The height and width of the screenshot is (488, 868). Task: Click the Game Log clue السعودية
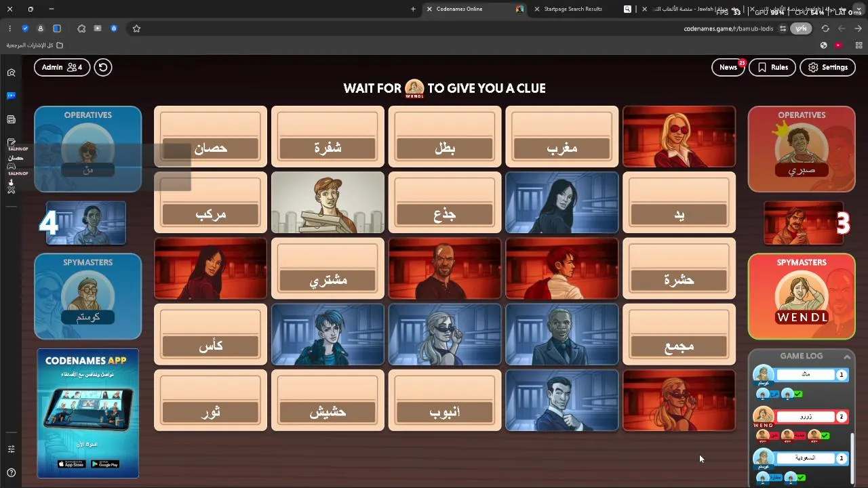pyautogui.click(x=806, y=458)
